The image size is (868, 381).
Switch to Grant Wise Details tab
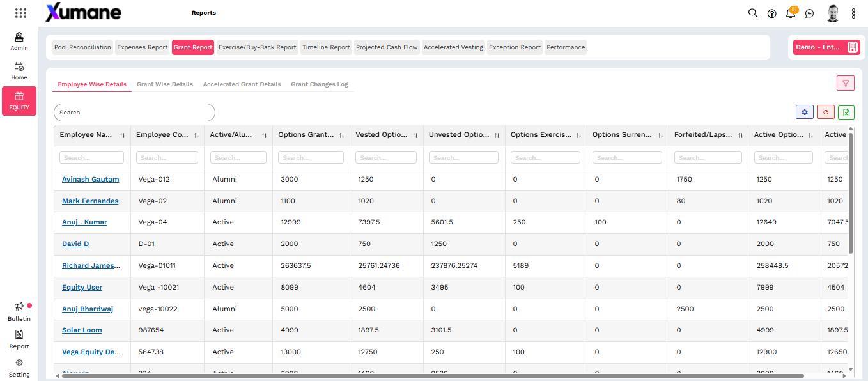(x=164, y=84)
